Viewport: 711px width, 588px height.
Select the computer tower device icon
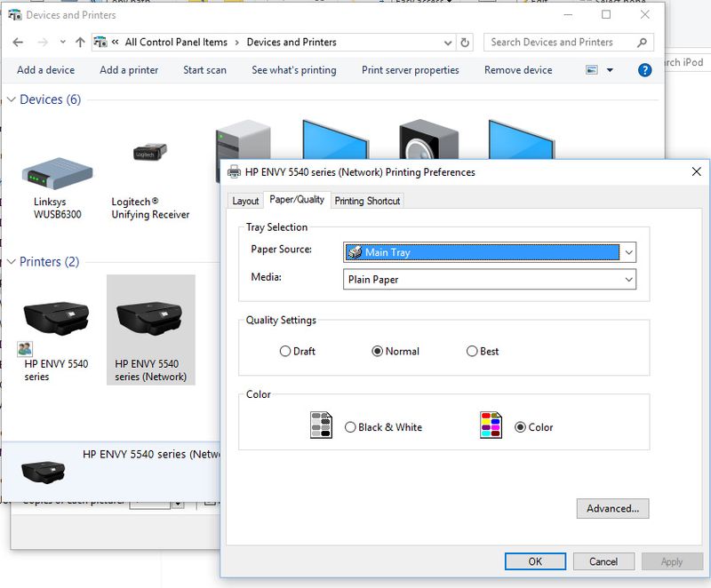pyautogui.click(x=243, y=139)
